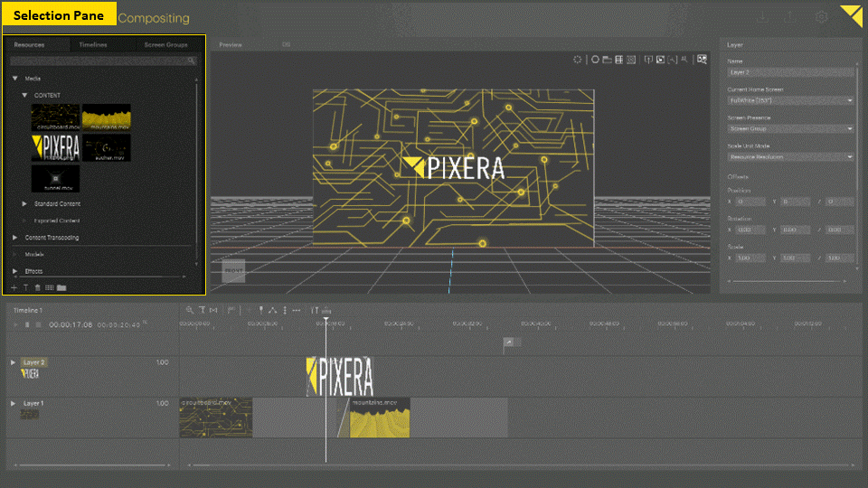Click the dotted circle icon in preview toolbar
This screenshot has width=868, height=488.
[578, 60]
